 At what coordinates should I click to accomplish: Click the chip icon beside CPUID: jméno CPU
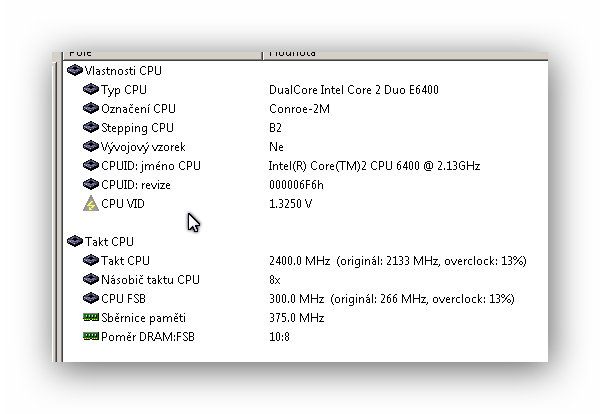(91, 165)
